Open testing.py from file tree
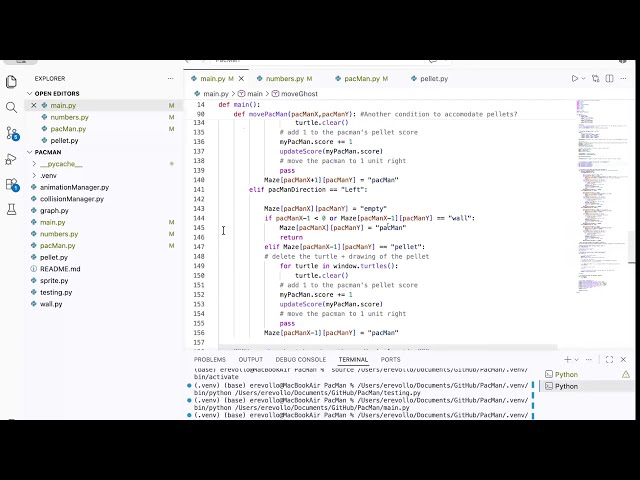640x480 pixels. [56, 292]
